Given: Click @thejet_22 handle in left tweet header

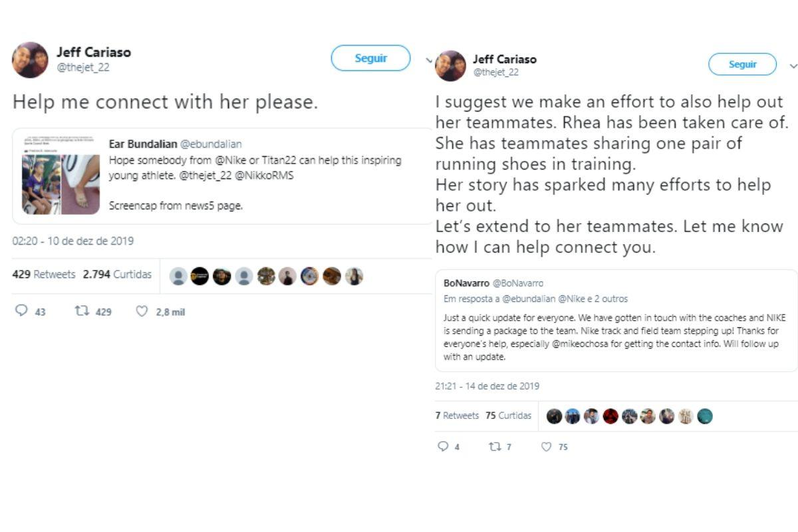Looking at the screenshot, I should tap(83, 67).
